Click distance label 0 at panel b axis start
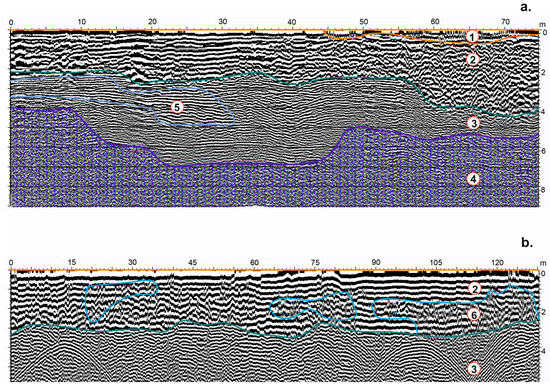Image resolution: width=550 pixels, height=387 pixels. [x=11, y=263]
